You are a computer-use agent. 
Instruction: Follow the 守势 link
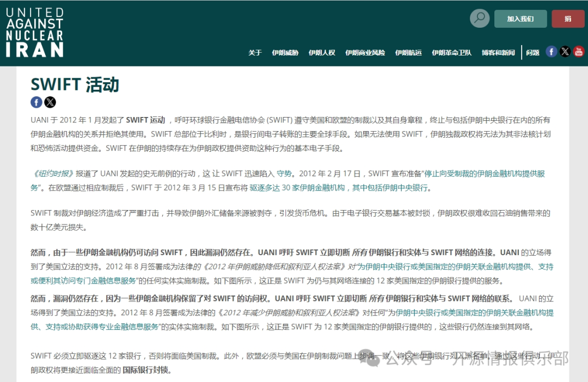(x=284, y=174)
